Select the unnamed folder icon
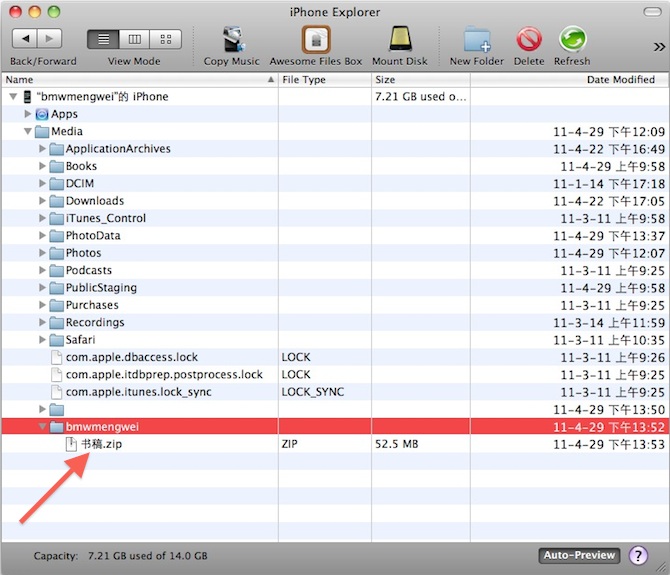The width and height of the screenshot is (670, 575). pos(56,410)
